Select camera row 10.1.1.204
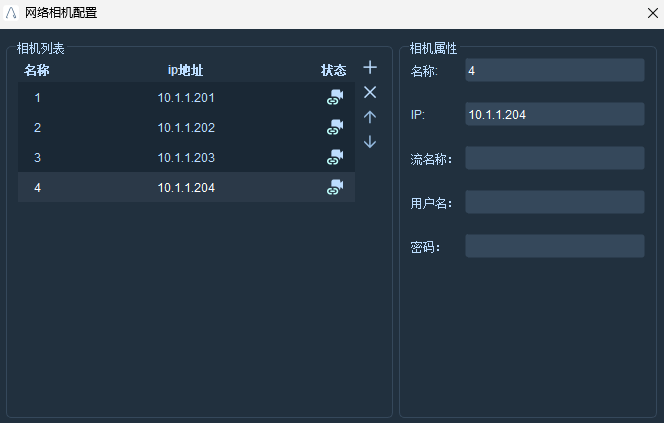 click(186, 187)
